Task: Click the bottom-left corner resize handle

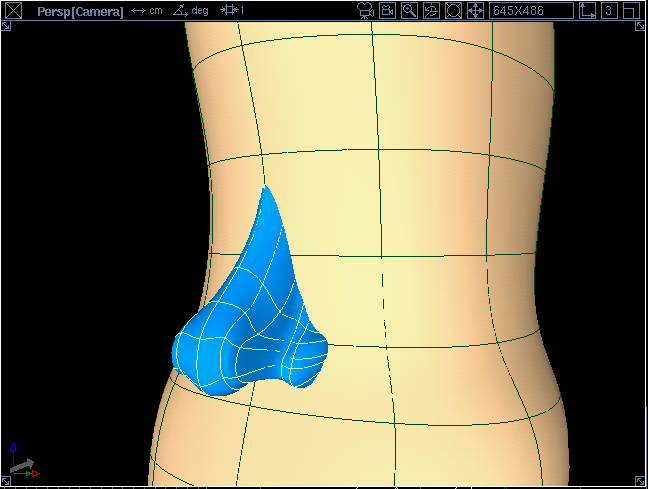Action: click(6, 481)
